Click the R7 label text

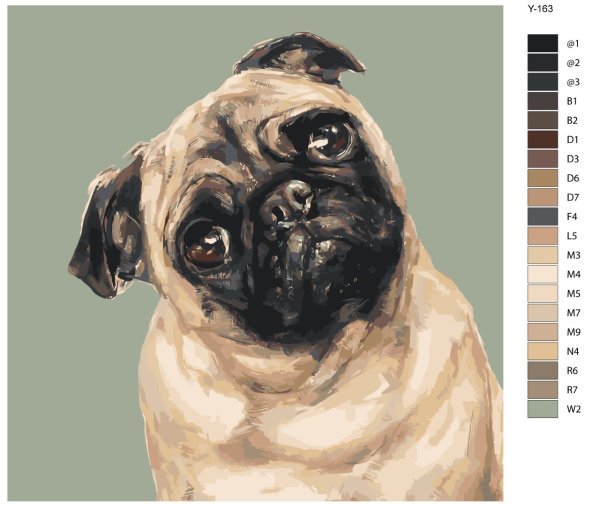click(572, 390)
